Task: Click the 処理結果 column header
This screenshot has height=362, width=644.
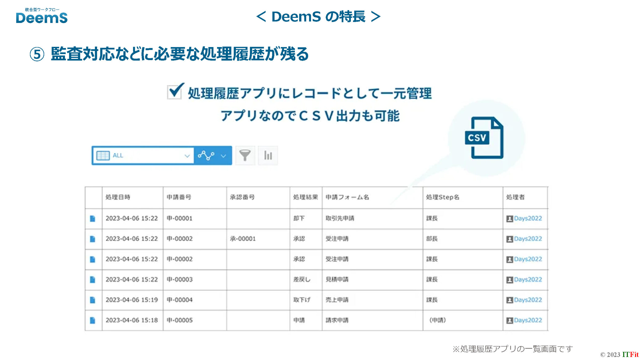Action: tap(305, 197)
